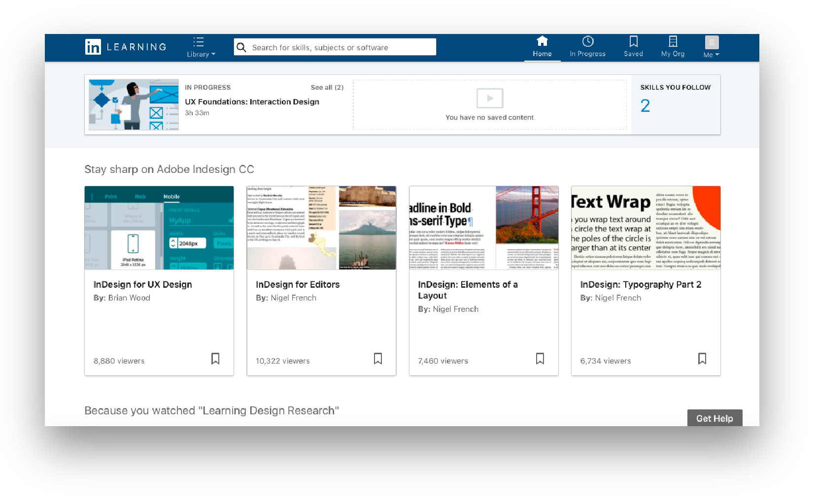Open InDesign for Editors title
Image resolution: width=817 pixels, height=504 pixels.
click(x=298, y=284)
